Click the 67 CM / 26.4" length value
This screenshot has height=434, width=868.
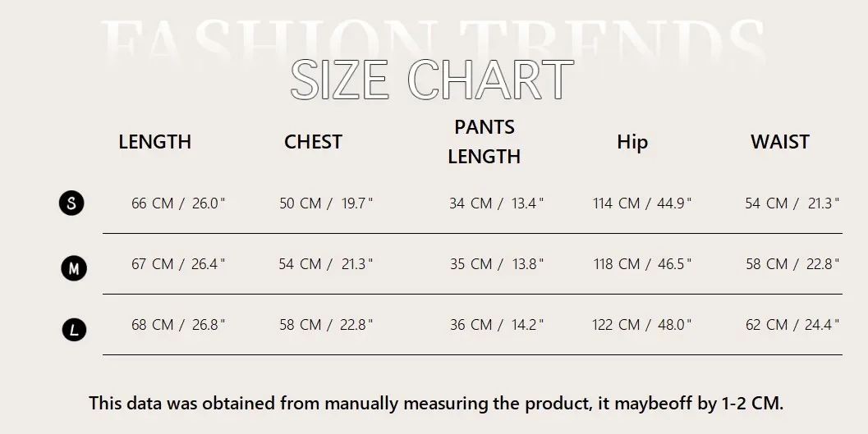tap(178, 264)
